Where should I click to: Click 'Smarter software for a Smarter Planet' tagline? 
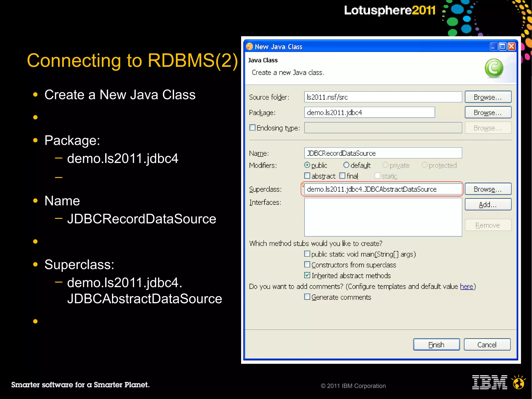click(80, 385)
